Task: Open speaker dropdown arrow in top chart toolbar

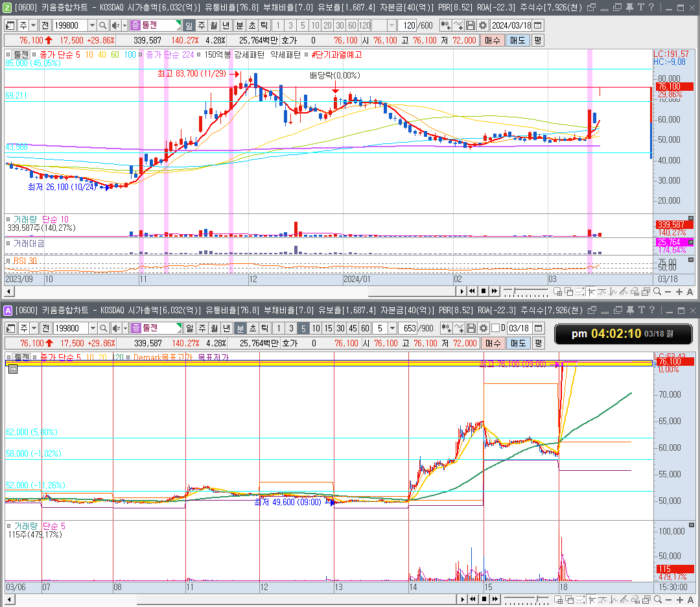Action: coord(124,25)
